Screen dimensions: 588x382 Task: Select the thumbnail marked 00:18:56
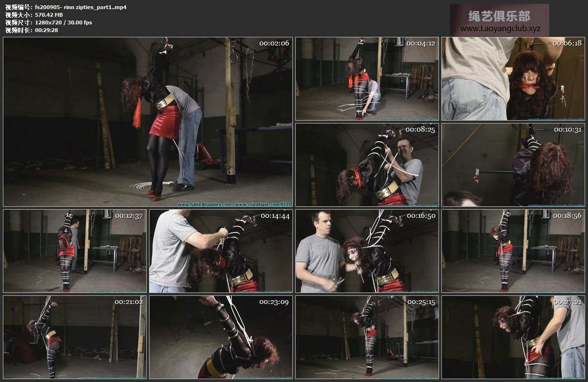pyautogui.click(x=513, y=251)
